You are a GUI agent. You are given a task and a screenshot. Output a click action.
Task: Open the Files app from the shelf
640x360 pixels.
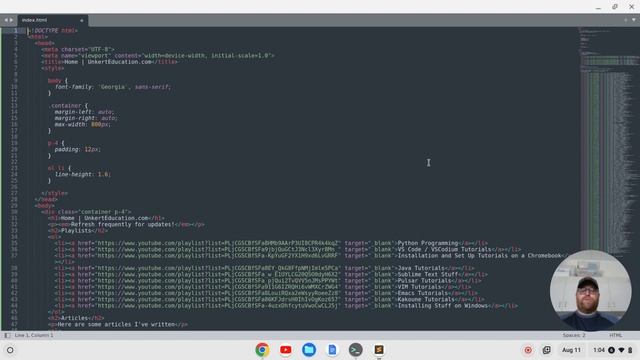click(309, 350)
